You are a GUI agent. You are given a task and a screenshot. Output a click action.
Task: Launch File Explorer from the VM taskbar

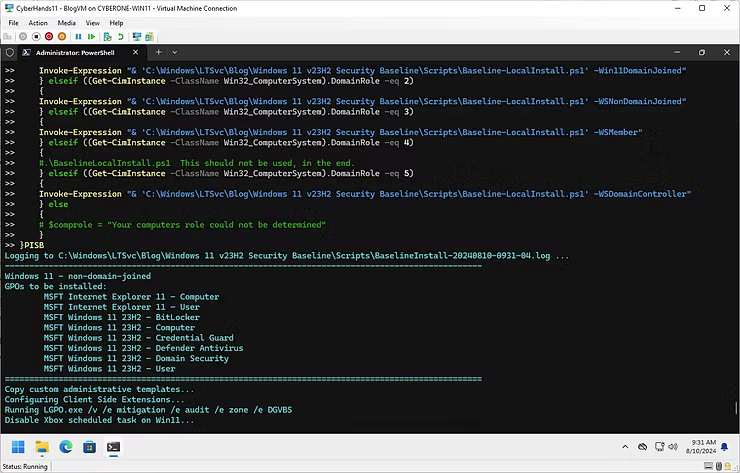pyautogui.click(x=42, y=447)
